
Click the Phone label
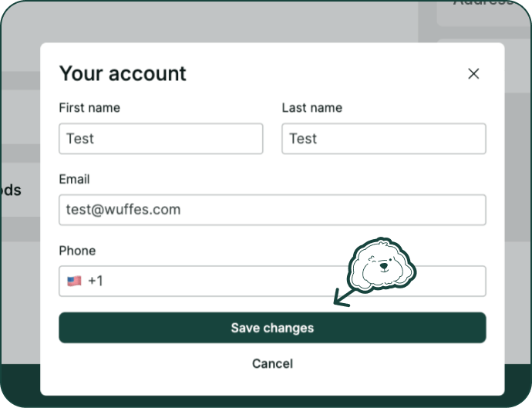tap(77, 251)
